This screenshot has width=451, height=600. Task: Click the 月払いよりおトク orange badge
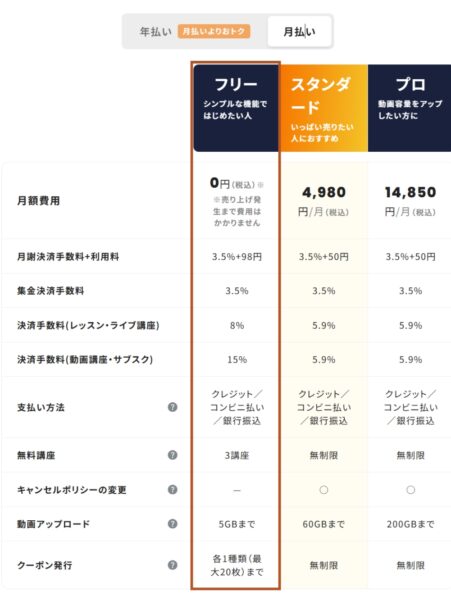pyautogui.click(x=214, y=31)
